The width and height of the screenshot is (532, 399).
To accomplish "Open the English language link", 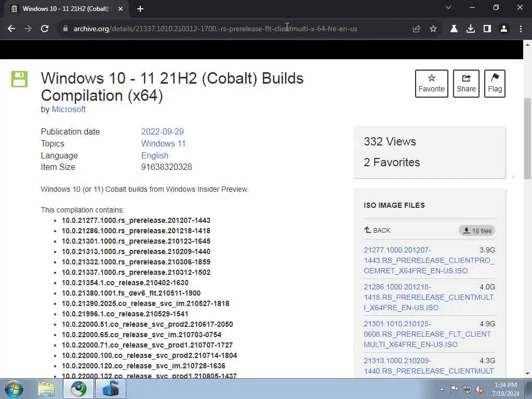I will point(155,155).
